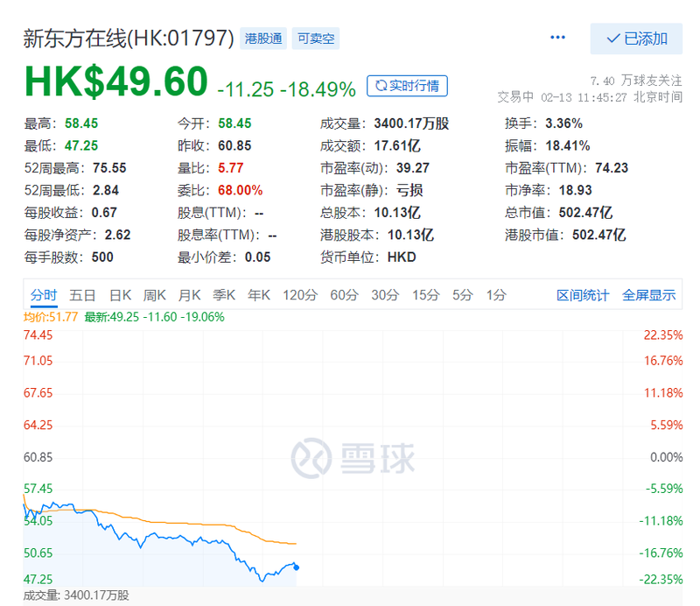Click the 22.35% top right axis label
The height and width of the screenshot is (606, 700).
[x=663, y=335]
